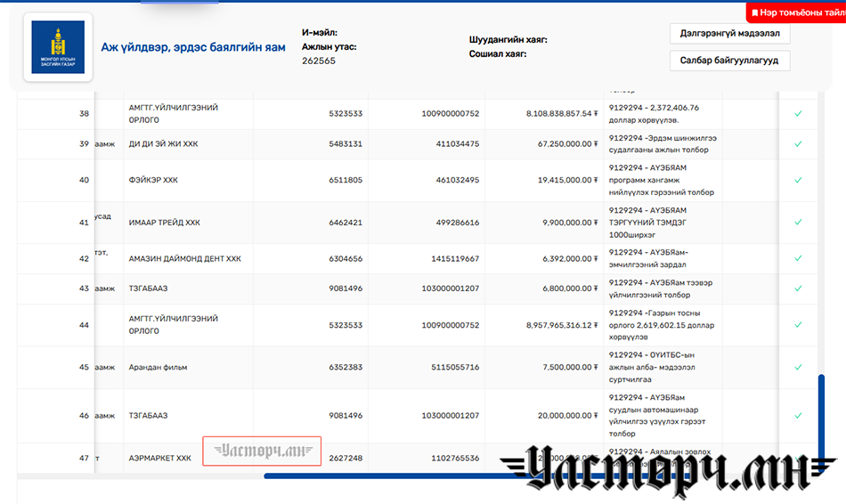Select register number 6304656

(x=346, y=258)
